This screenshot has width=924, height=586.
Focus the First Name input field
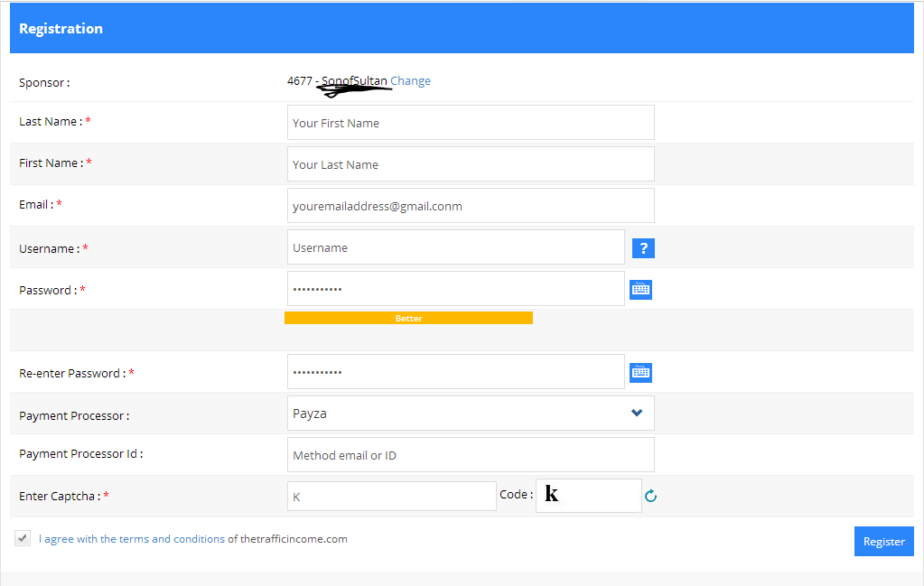pos(470,164)
